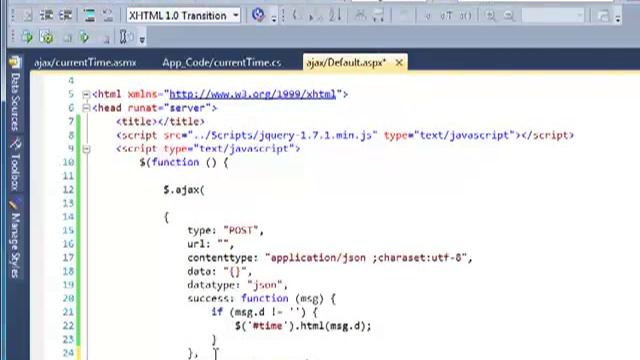The height and width of the screenshot is (360, 640).
Task: Click the 'if (msg.d' condition on line 21
Action: pyautogui.click(x=238, y=312)
